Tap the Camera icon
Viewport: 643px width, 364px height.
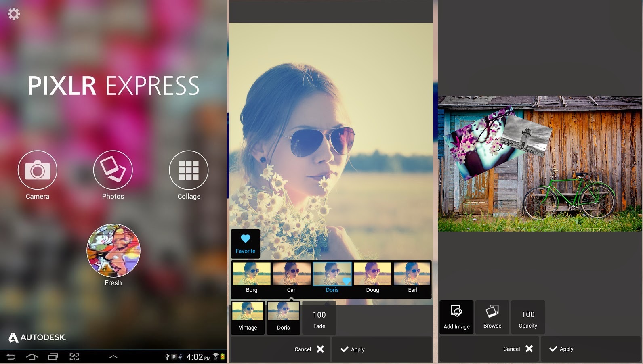[38, 170]
